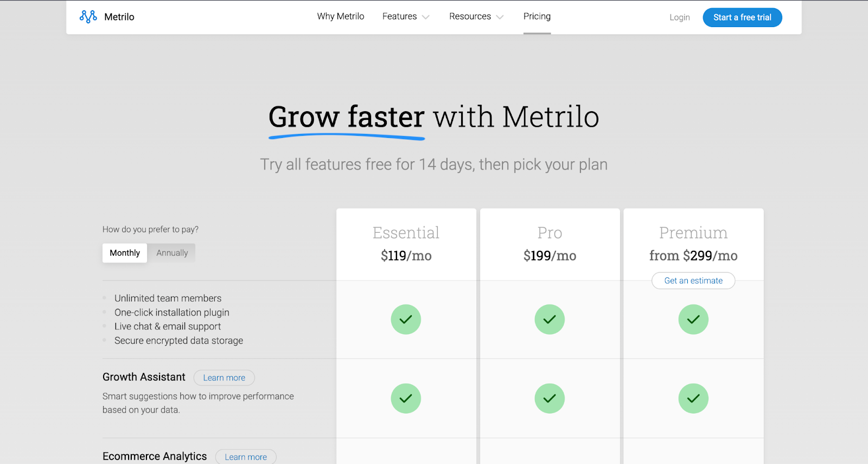868x464 pixels.
Task: Click the Metrilo logo icon
Action: [88, 17]
